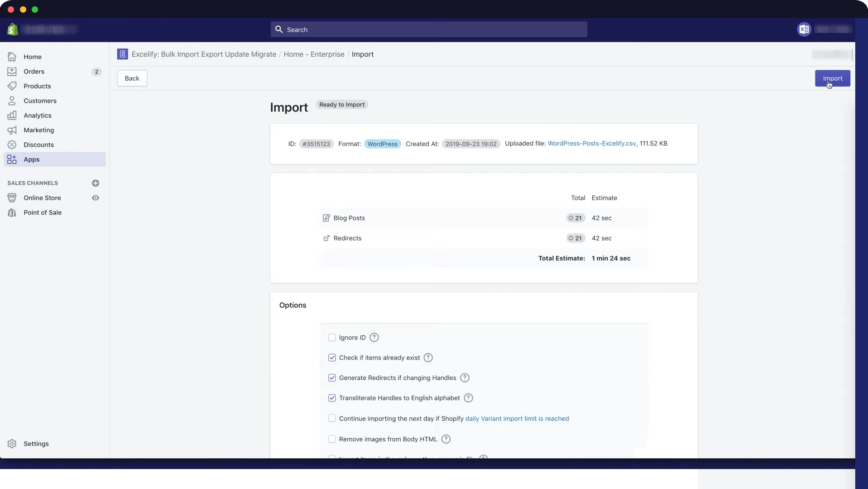This screenshot has width=868, height=489.
Task: Click the Home sidebar icon
Action: pos(12,57)
